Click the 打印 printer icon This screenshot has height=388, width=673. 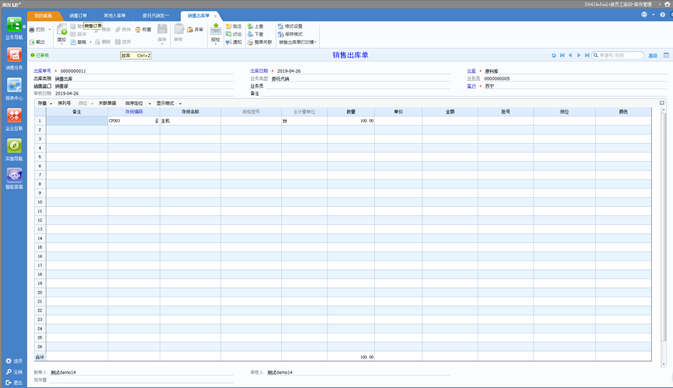point(32,30)
